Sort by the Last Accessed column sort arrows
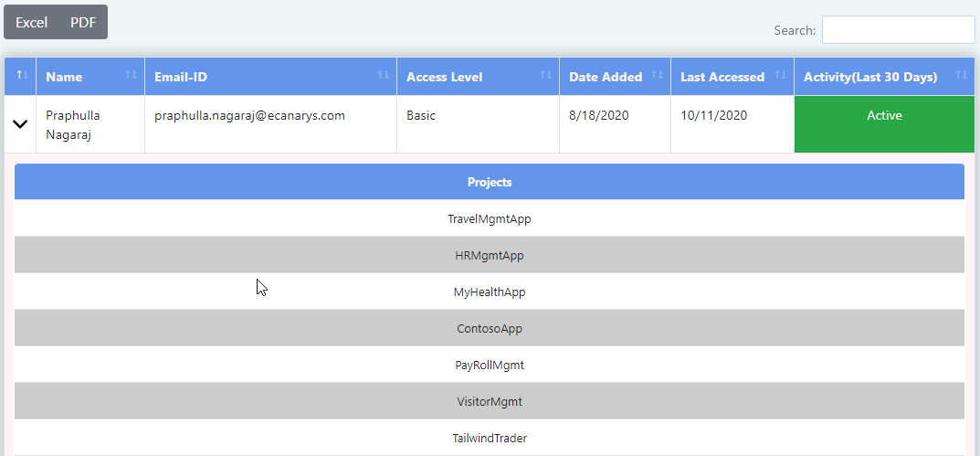The height and width of the screenshot is (456, 980). 781,75
